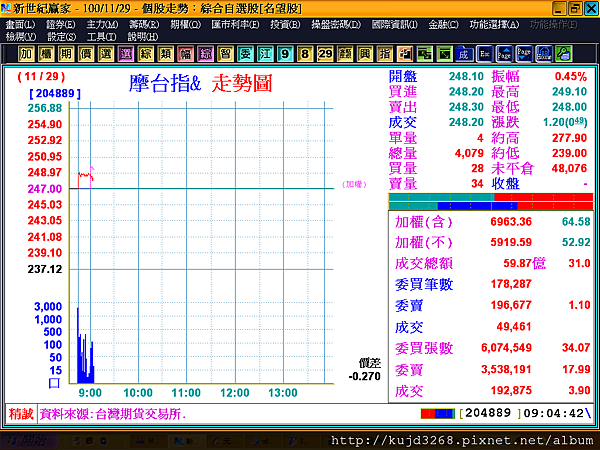600x450 pixels.
Task: Click the cyan 9 toolbar button
Action: (285, 54)
